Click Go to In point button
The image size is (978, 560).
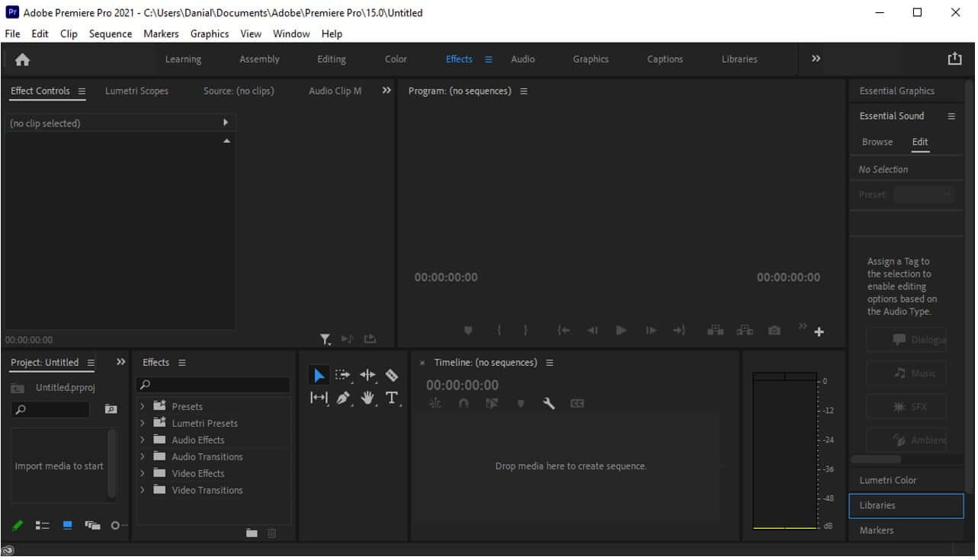(563, 331)
